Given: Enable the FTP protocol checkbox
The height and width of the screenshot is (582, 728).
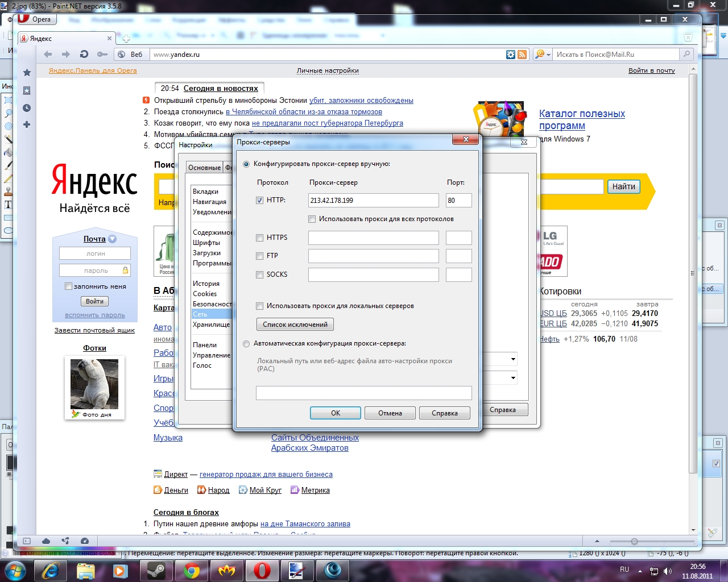Looking at the screenshot, I should [260, 256].
